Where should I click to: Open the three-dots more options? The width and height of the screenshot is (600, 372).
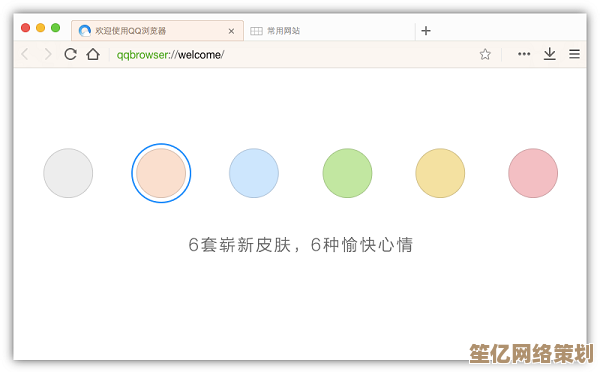click(x=524, y=54)
